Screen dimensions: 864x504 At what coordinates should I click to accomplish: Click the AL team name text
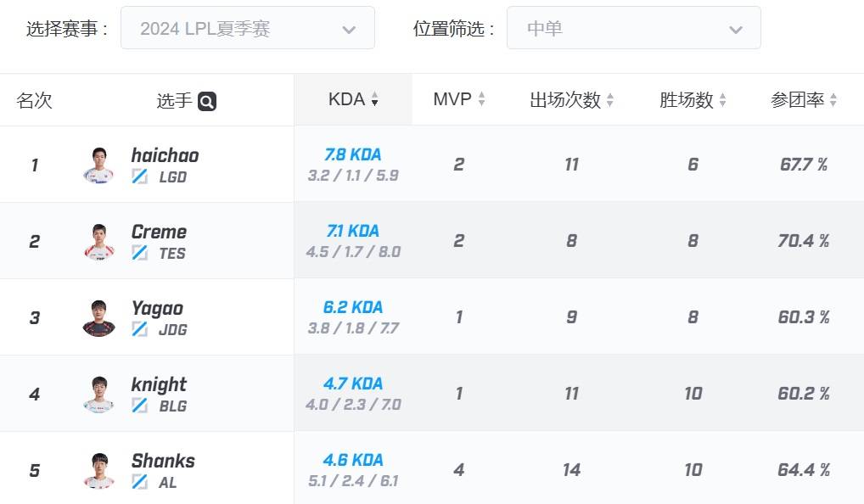coord(167,483)
